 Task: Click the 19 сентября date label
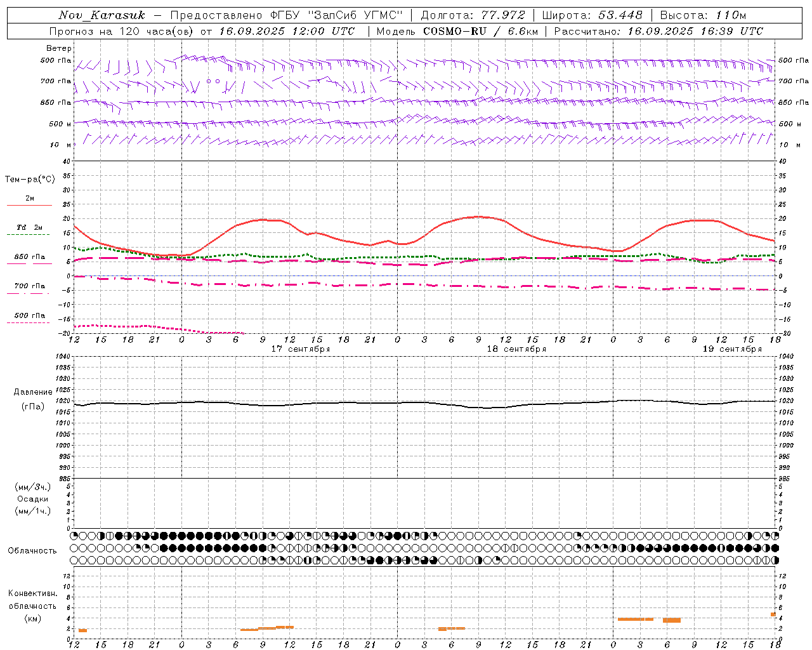(x=732, y=349)
